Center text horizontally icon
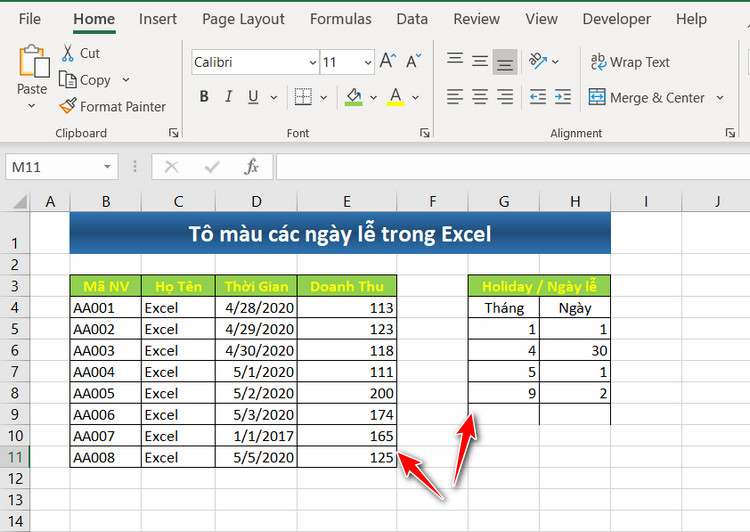This screenshot has width=750, height=532. click(480, 97)
